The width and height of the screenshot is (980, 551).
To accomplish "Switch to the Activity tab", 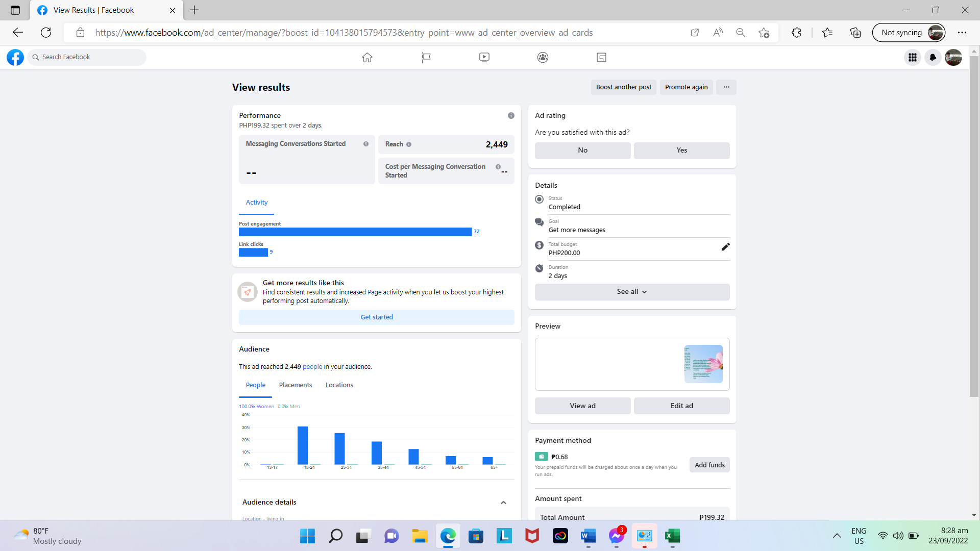I will (x=256, y=203).
